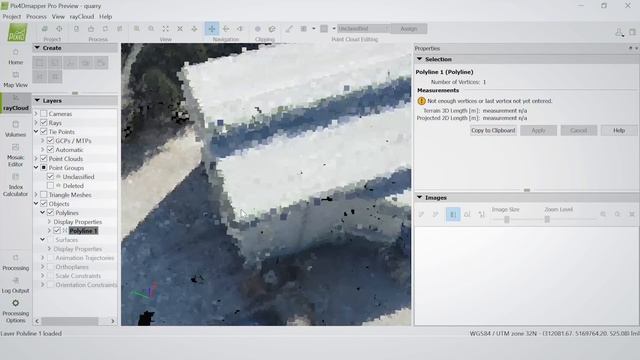Expand Polyline 1 tree node

49,231
